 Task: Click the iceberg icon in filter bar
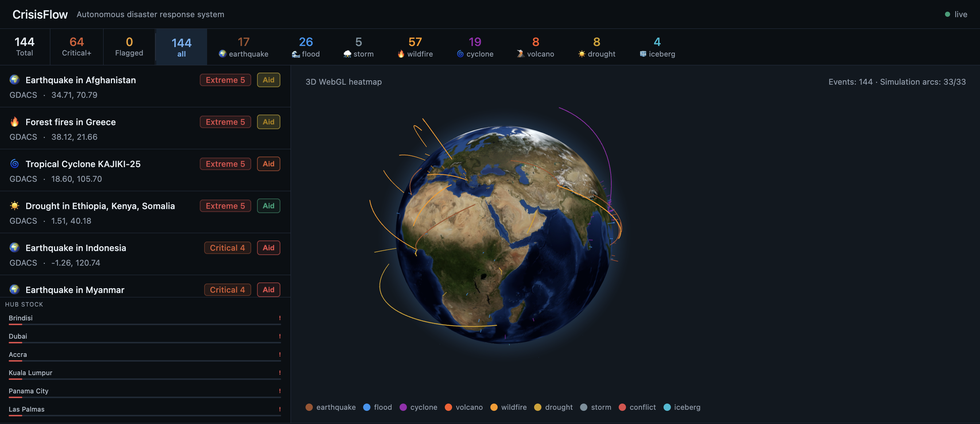pyautogui.click(x=643, y=54)
